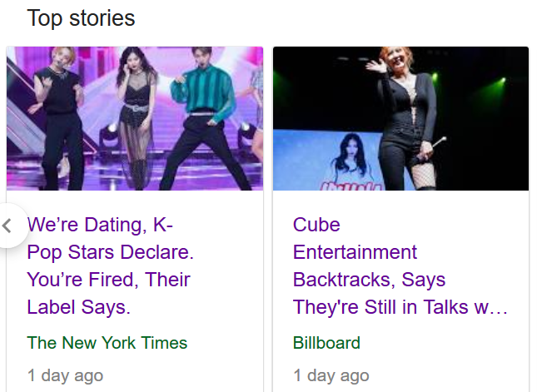Click "The New York Times" source label
The height and width of the screenshot is (392, 537).
coord(107,343)
